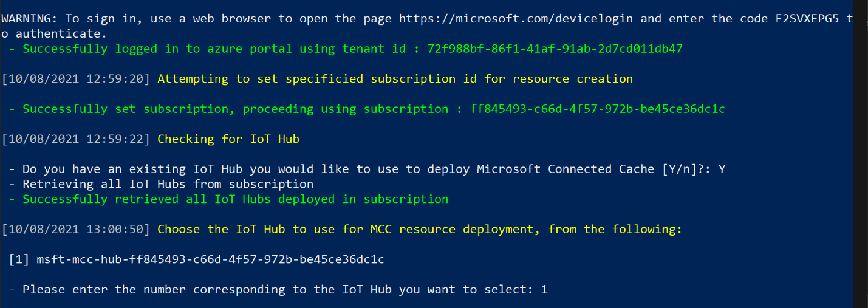868x308 pixels.
Task: Click the typed 'Y' answer
Action: (x=722, y=169)
